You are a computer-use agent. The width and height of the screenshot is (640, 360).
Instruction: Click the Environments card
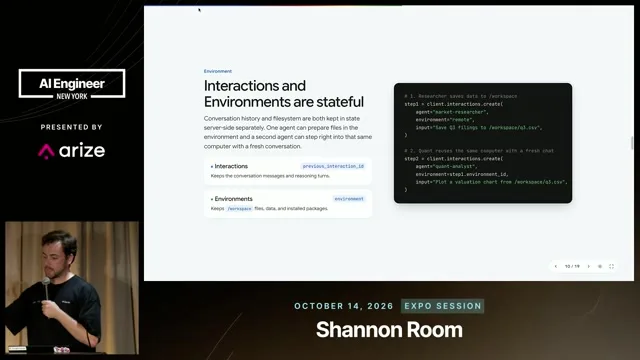click(x=288, y=203)
